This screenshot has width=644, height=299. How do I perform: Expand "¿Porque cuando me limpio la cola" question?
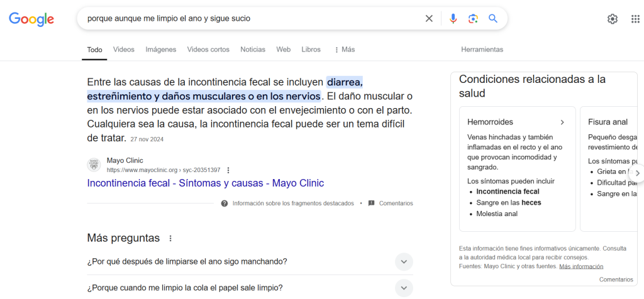[x=404, y=288]
